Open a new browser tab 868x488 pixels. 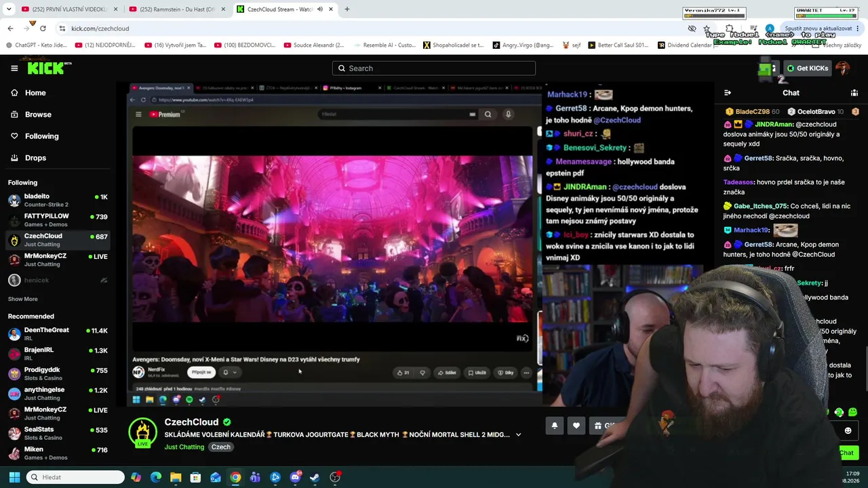pyautogui.click(x=347, y=9)
